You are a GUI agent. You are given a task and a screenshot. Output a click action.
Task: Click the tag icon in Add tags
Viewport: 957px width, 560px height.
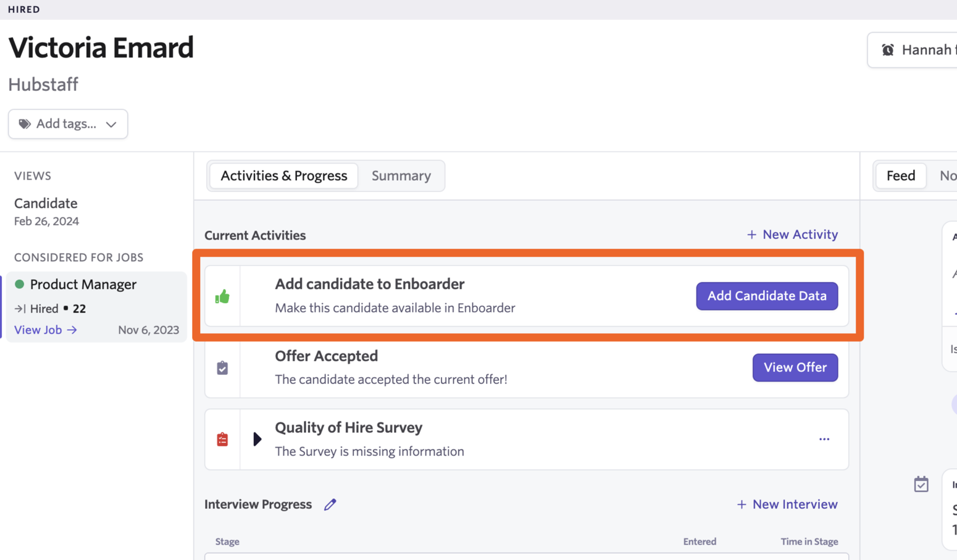(25, 124)
